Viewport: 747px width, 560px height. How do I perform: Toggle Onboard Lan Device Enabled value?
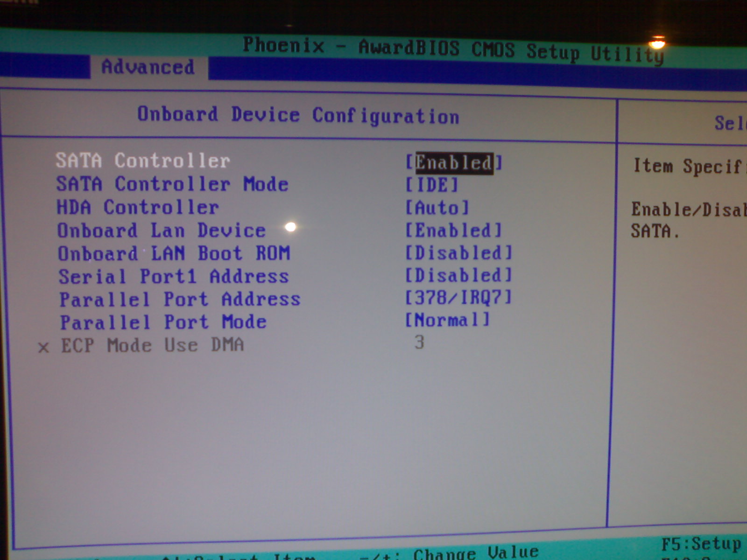point(454,230)
